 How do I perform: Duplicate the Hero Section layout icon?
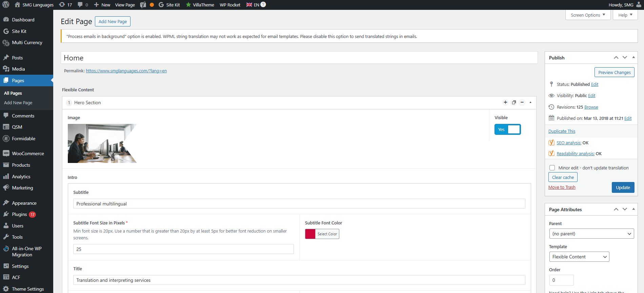[x=514, y=103]
